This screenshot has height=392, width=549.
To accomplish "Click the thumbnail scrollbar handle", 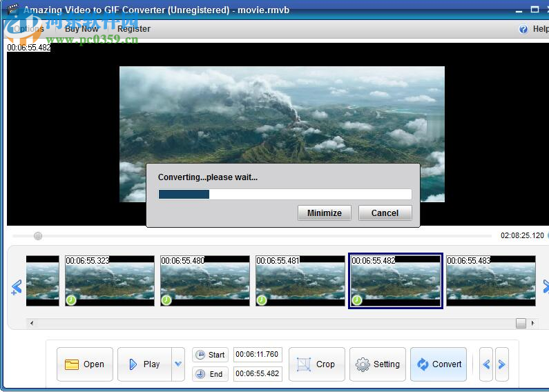I will [x=521, y=323].
